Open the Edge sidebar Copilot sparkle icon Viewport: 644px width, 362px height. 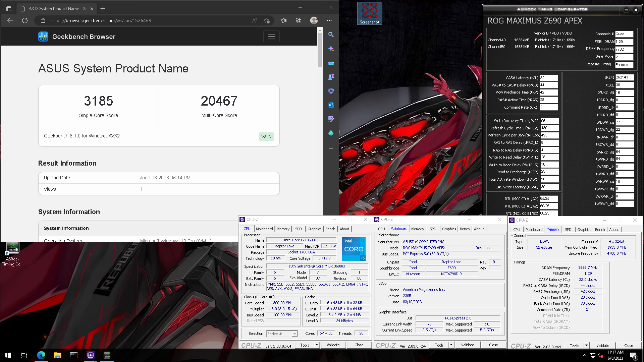pos(331,49)
